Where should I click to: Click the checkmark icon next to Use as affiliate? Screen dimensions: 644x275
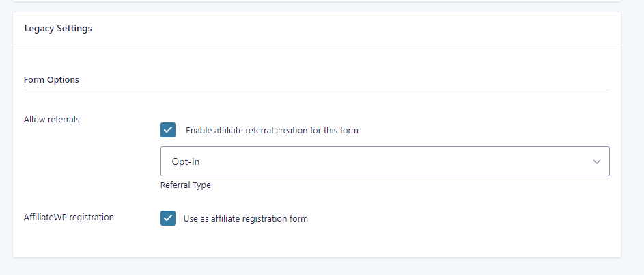click(168, 218)
